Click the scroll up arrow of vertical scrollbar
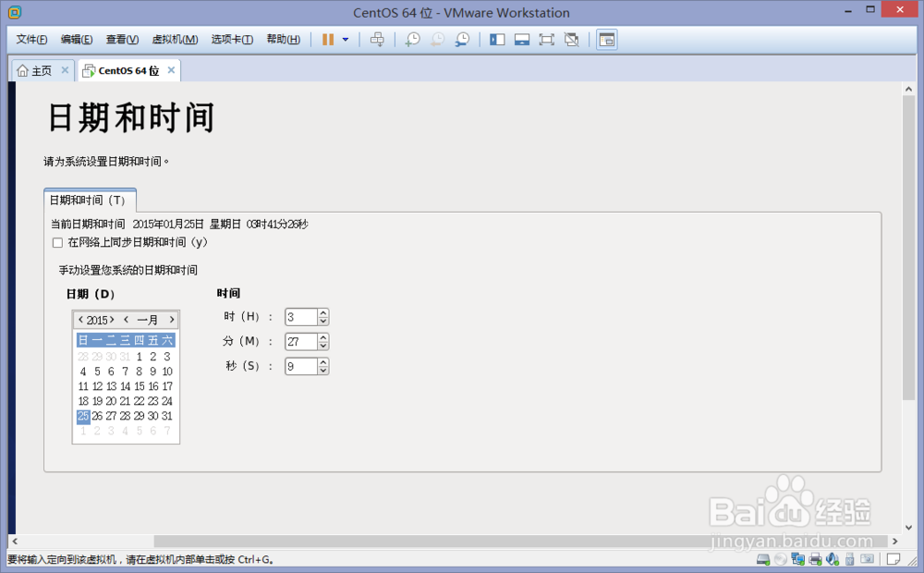The image size is (924, 573). click(908, 89)
